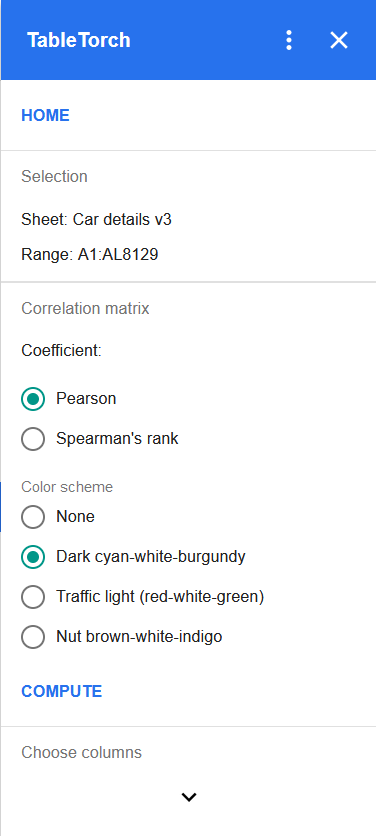Select None as the color scheme
The image size is (376, 836).
[33, 517]
